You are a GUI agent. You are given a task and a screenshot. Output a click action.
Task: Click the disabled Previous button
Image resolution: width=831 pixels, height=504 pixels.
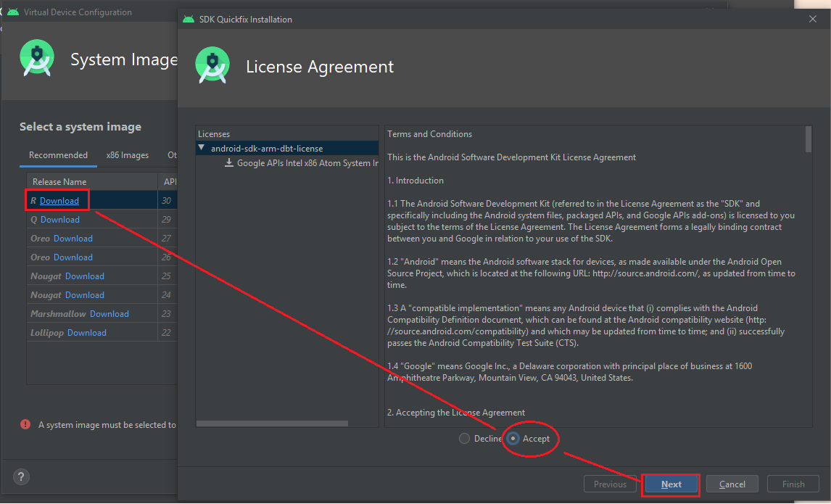[610, 484]
